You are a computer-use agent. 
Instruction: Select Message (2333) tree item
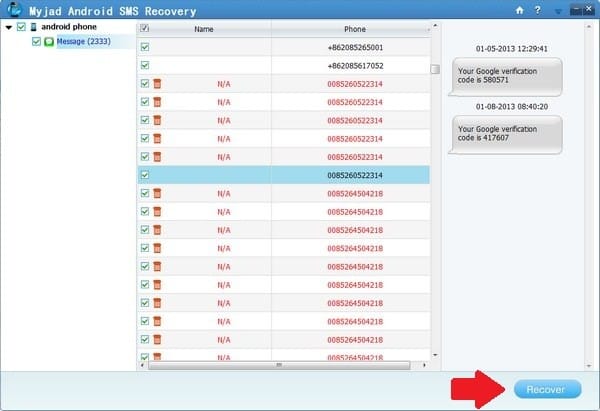coord(83,41)
